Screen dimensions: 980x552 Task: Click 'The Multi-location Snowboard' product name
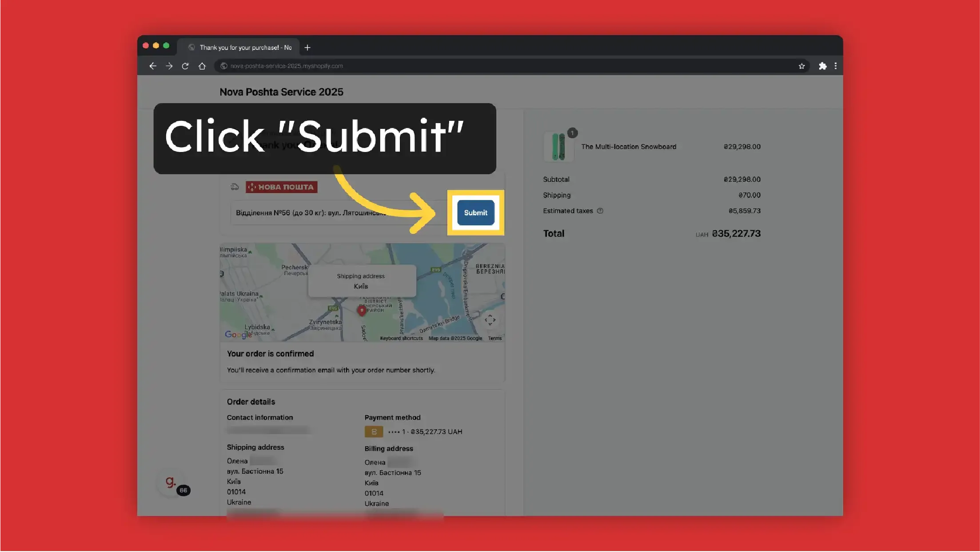(x=629, y=147)
